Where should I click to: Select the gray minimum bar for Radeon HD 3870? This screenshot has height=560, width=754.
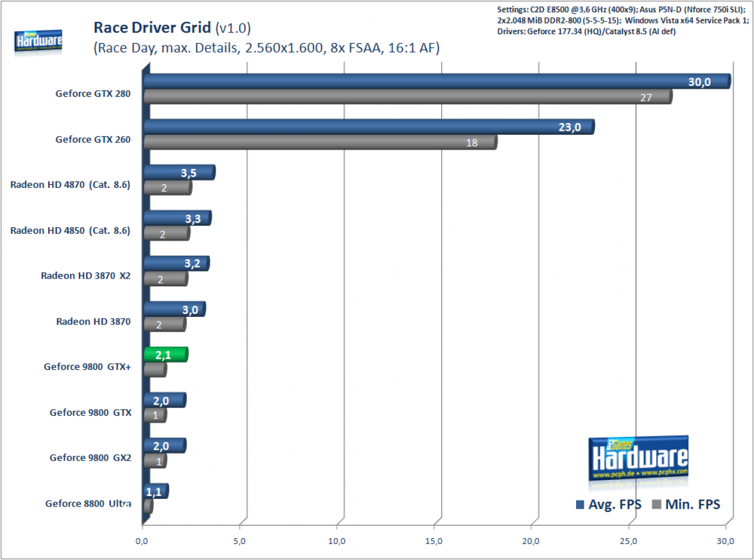[x=165, y=324]
